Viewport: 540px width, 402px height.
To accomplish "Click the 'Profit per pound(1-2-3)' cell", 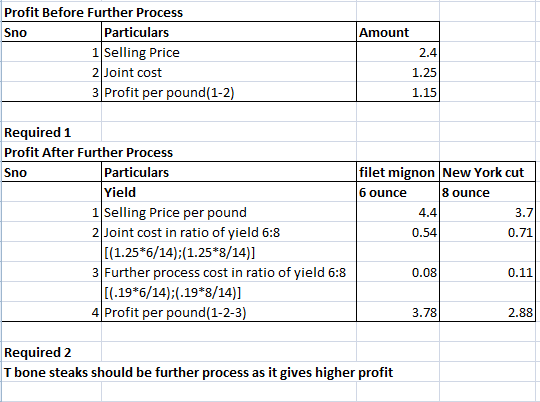I will (x=229, y=312).
